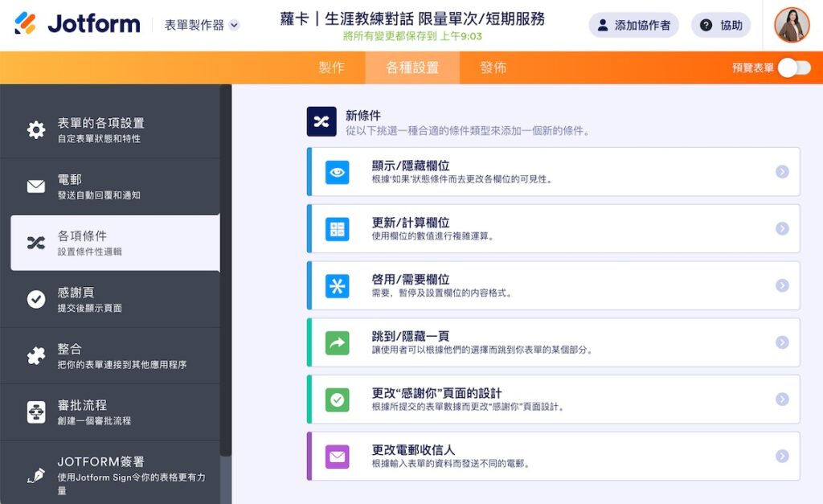Click the 將所有變更都保存到 save status text

point(412,36)
